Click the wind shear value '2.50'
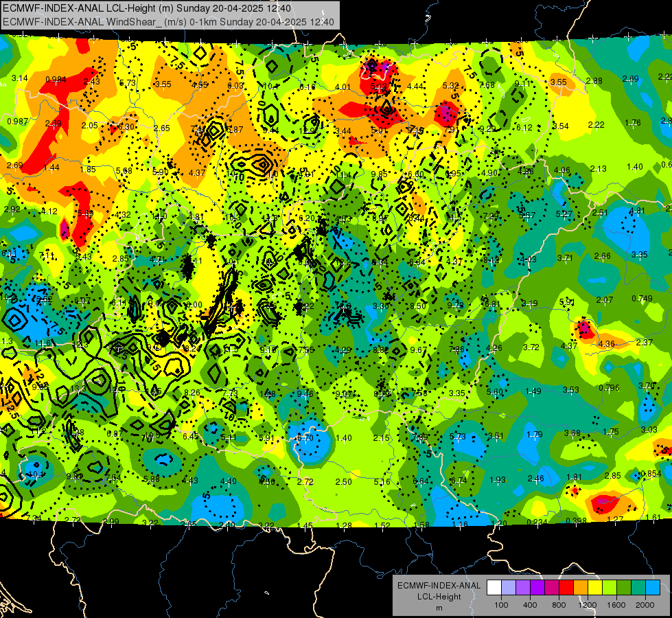 (344, 481)
